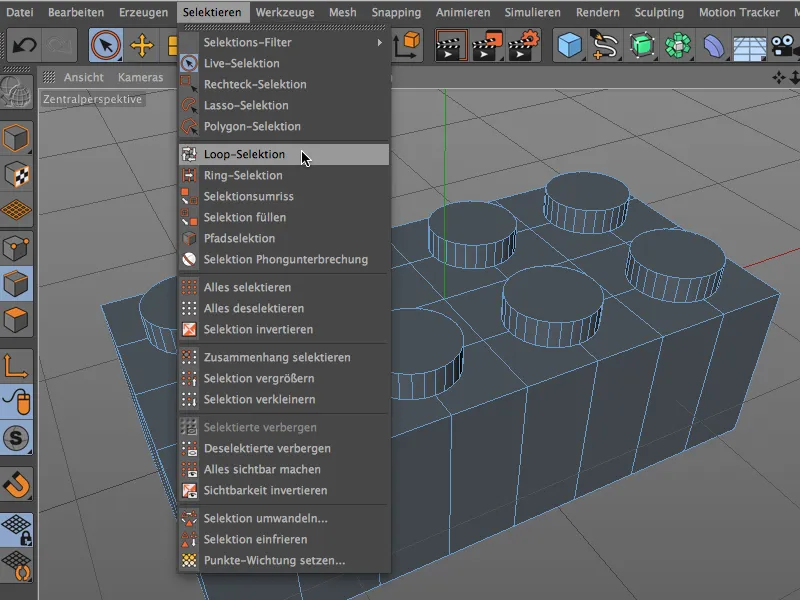The image size is (800, 600).
Task: Click the Render View clapperboard icon
Action: click(452, 46)
